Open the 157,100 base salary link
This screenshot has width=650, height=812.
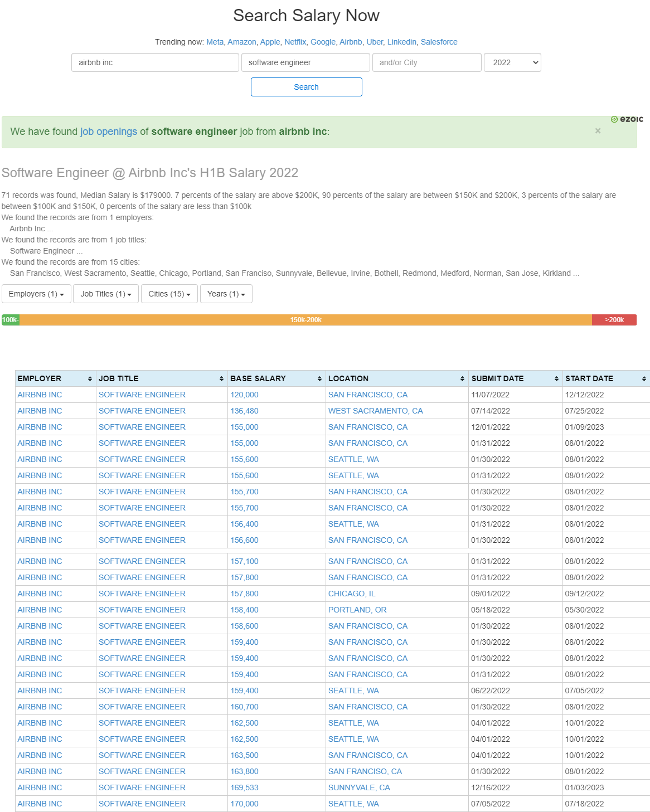(244, 561)
